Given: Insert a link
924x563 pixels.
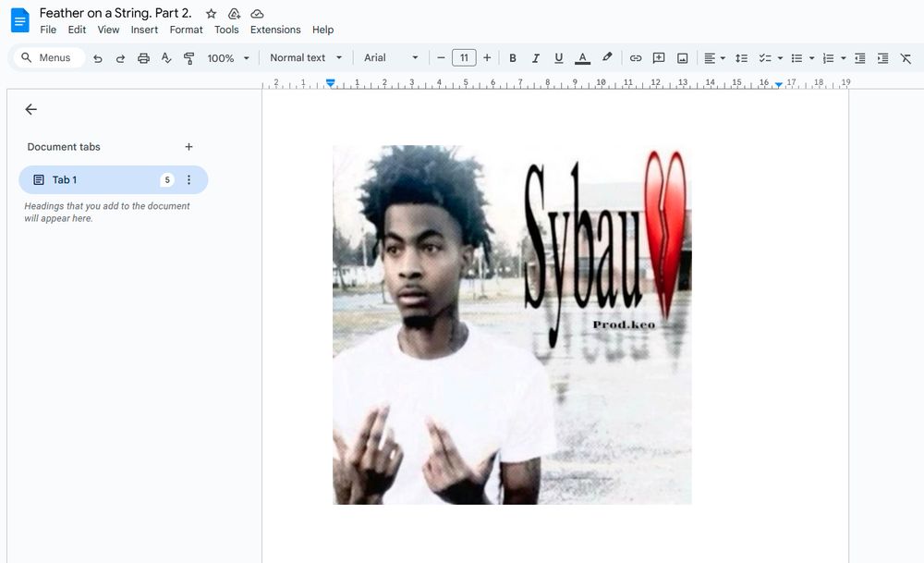Looking at the screenshot, I should (636, 57).
